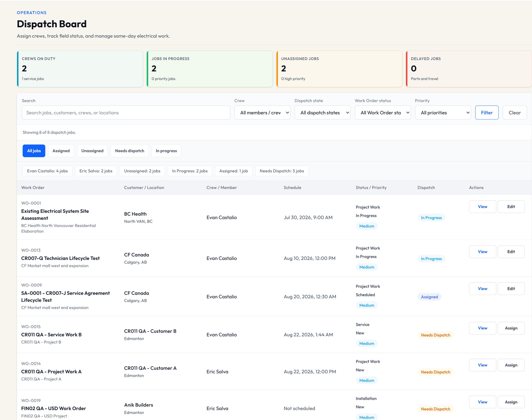The height and width of the screenshot is (420, 532).
Task: Click the Delayed Jobs card
Action: (469, 69)
